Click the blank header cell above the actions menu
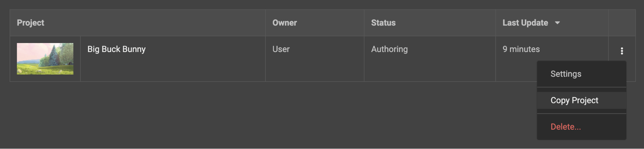The image size is (644, 149). pos(622,23)
